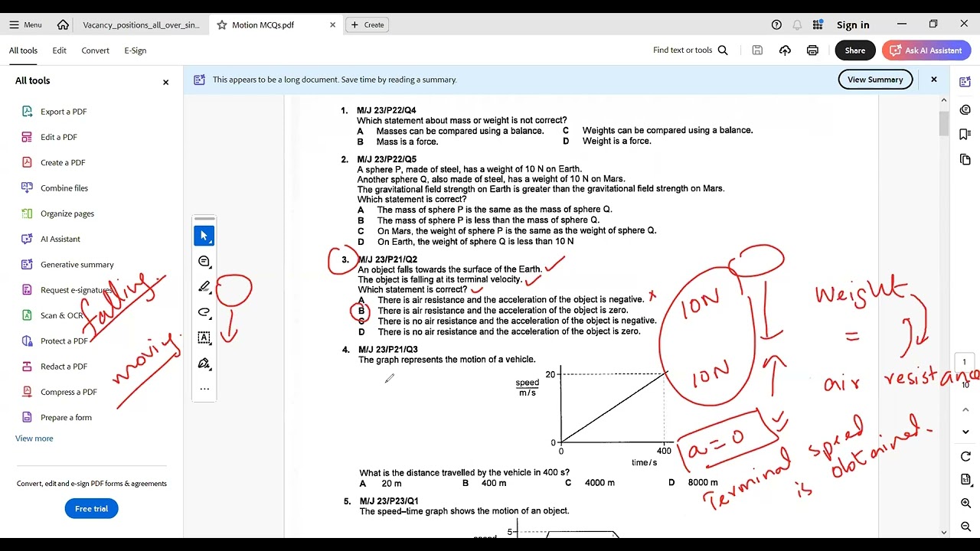
Task: Click the save file icon
Action: pos(757,51)
